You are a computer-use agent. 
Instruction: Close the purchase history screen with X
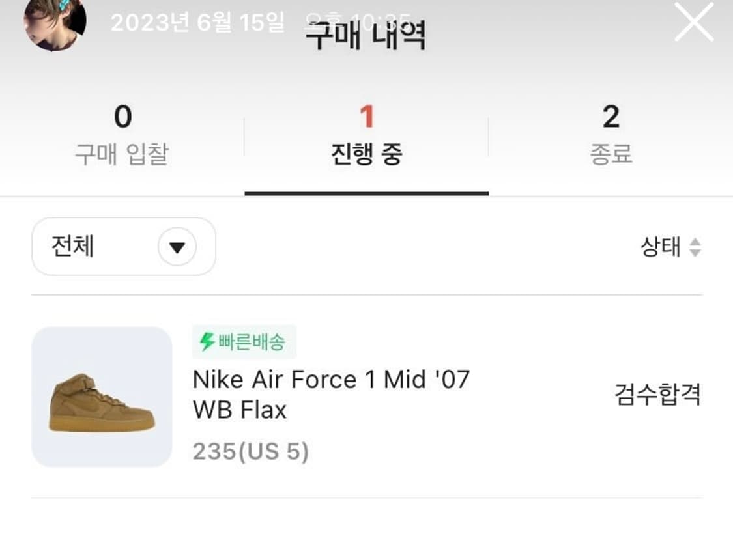(x=694, y=22)
